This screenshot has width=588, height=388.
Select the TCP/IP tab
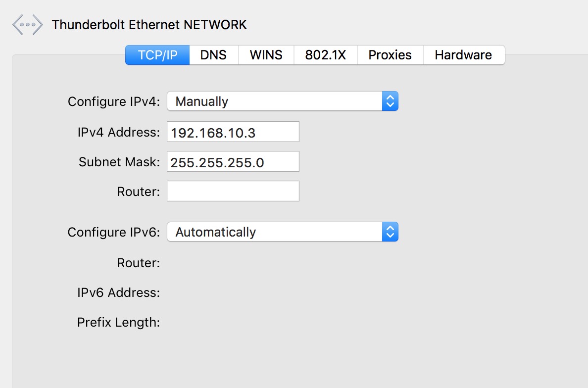(157, 55)
